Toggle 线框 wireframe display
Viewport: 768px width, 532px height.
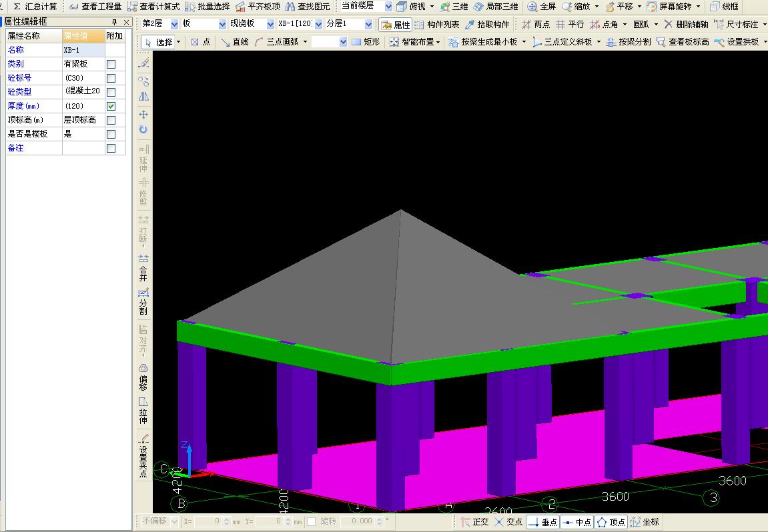(x=725, y=7)
